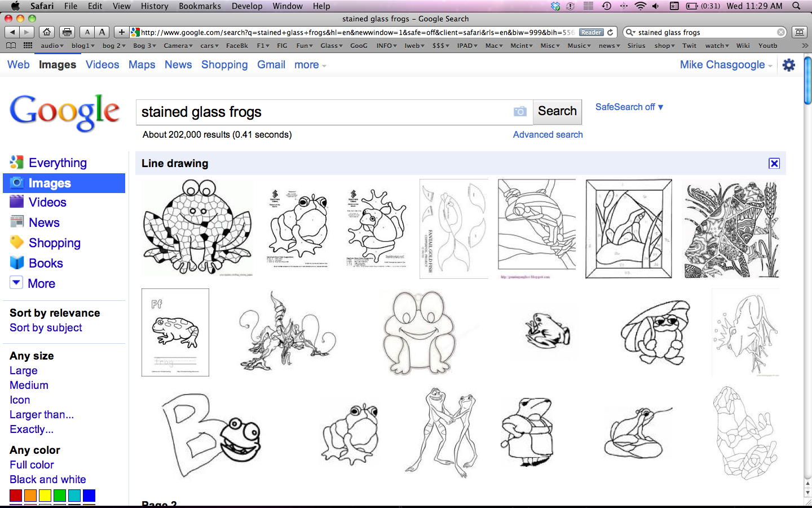
Task: Open the Bookmarks menu
Action: coord(200,6)
